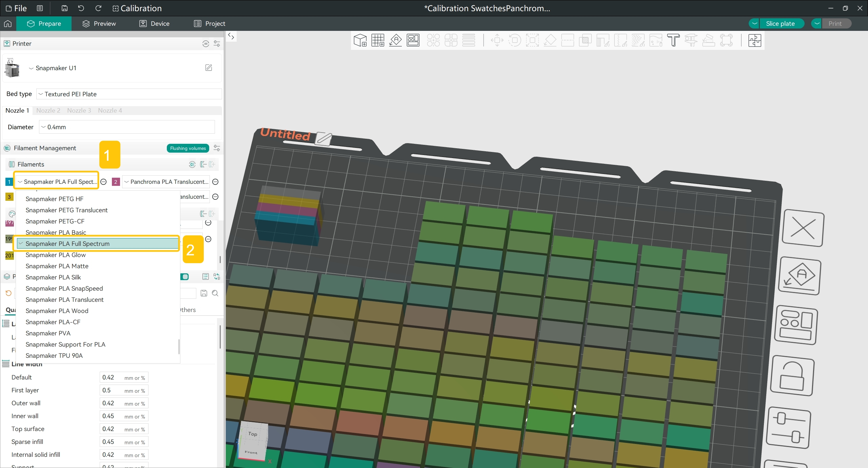Switch to the Device tab
Viewport: 868px width, 468px height.
[x=154, y=24]
